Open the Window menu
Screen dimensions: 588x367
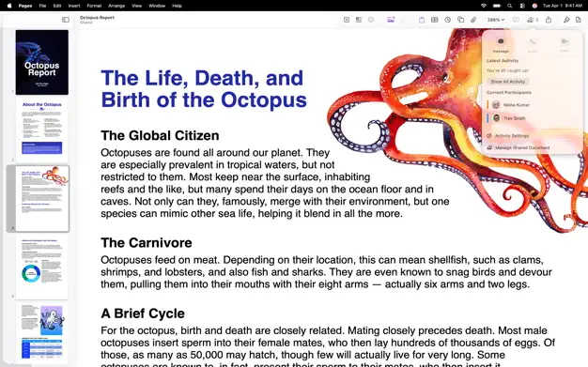pos(157,6)
